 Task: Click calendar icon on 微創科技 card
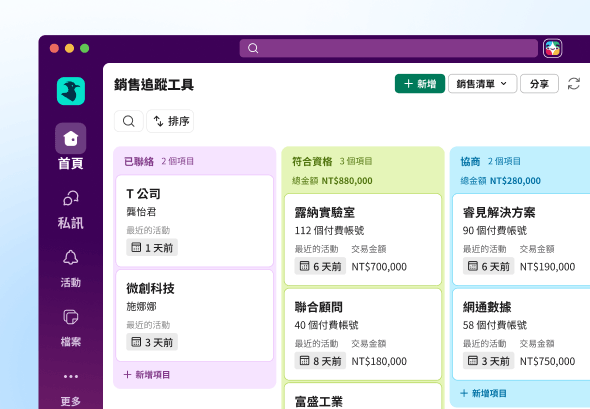tap(136, 342)
